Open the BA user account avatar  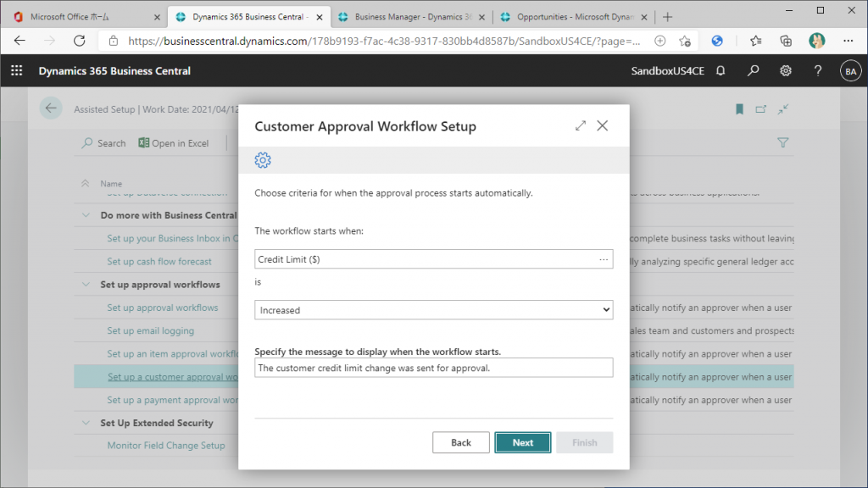pos(851,71)
